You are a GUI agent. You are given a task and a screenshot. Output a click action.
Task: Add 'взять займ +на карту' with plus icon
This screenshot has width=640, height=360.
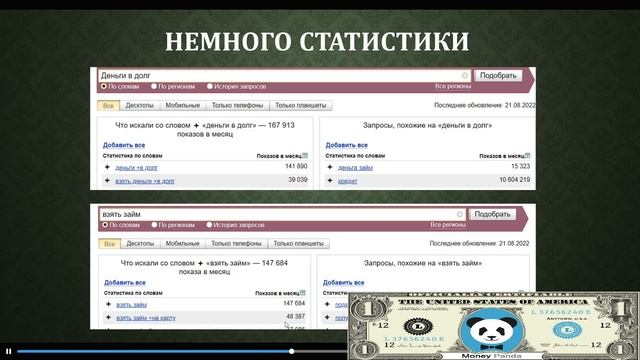(x=108, y=317)
